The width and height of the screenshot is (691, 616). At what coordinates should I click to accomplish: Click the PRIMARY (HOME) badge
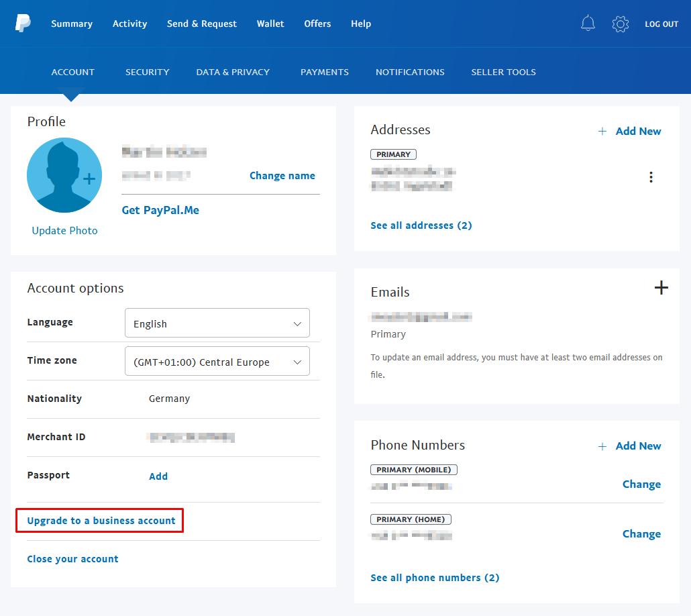tap(411, 519)
